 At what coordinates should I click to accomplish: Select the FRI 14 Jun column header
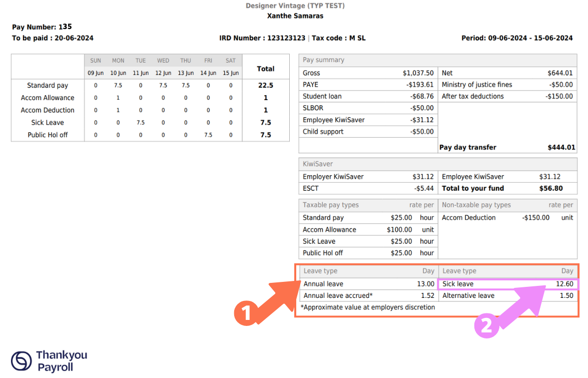[208, 66]
